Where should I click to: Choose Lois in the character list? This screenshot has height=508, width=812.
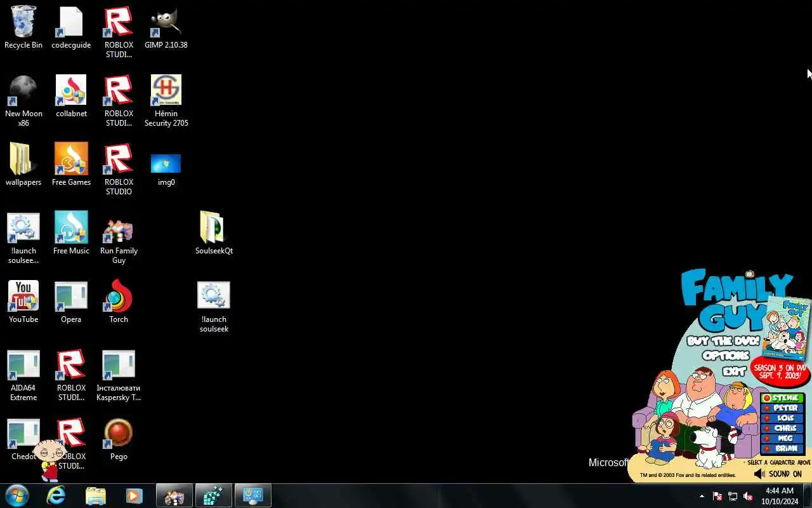[782, 418]
